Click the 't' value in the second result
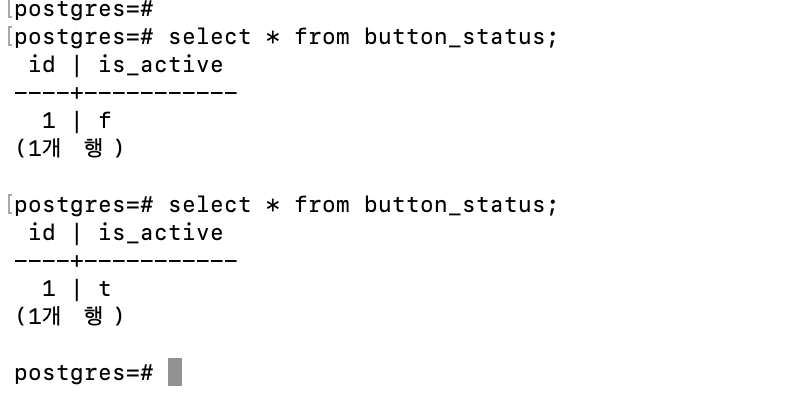The image size is (806, 406). click(x=105, y=289)
